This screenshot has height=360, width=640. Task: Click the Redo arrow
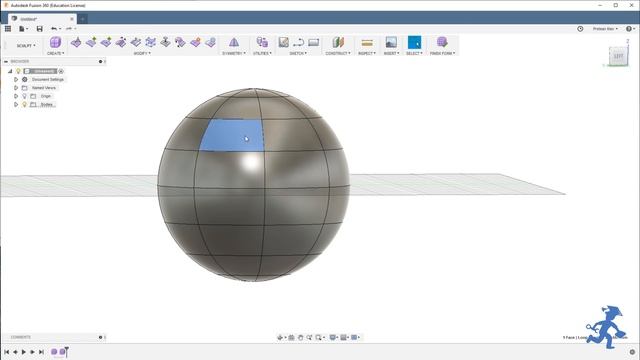point(69,29)
